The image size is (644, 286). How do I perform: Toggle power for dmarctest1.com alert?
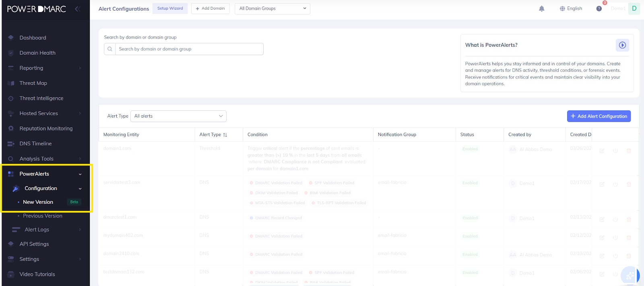(x=615, y=220)
